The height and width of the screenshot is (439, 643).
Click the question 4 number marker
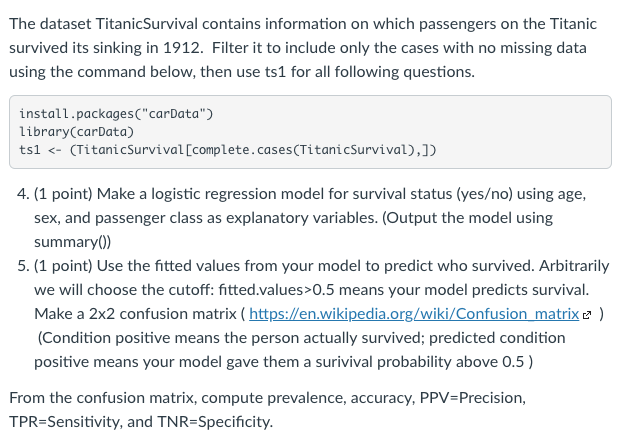click(x=23, y=194)
